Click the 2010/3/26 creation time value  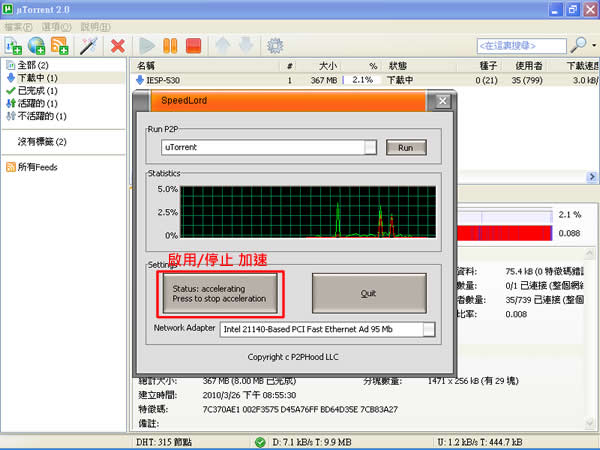click(249, 395)
